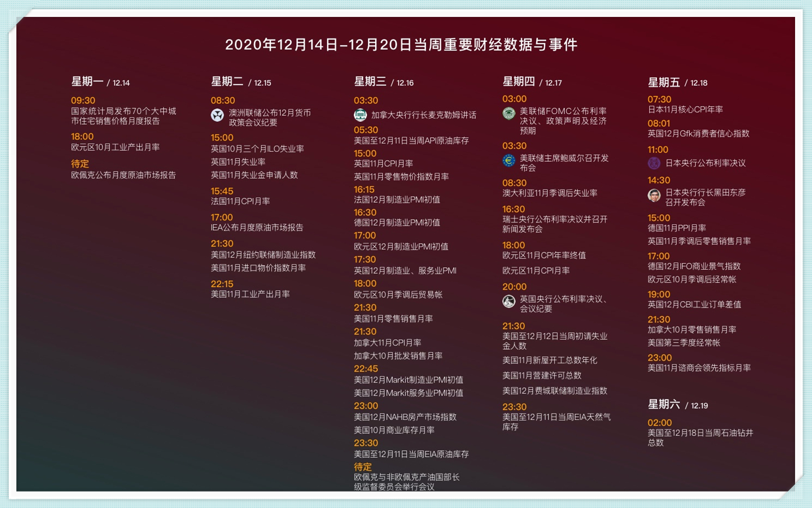Click the portrait beside 日本央行行长黑田东彦召开发布会
The height and width of the screenshot is (508, 812).
tap(654, 195)
